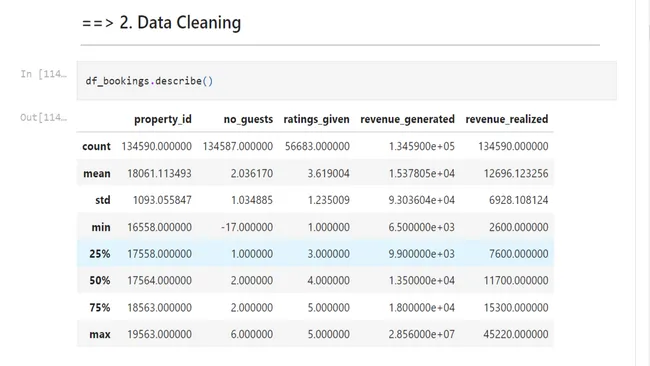Click the 9.900000e+03 cell
Screen dimensions: 650x366
point(422,254)
